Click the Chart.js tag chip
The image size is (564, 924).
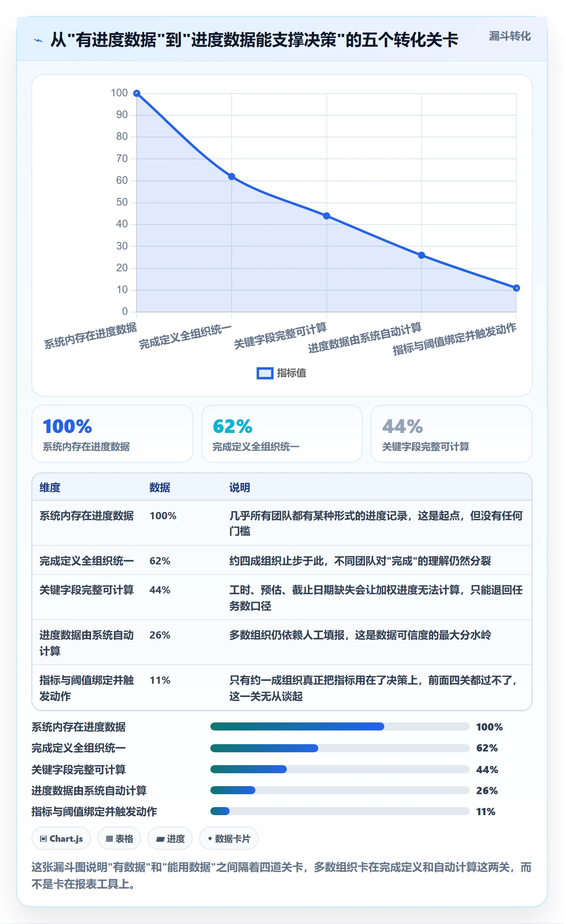pos(61,839)
